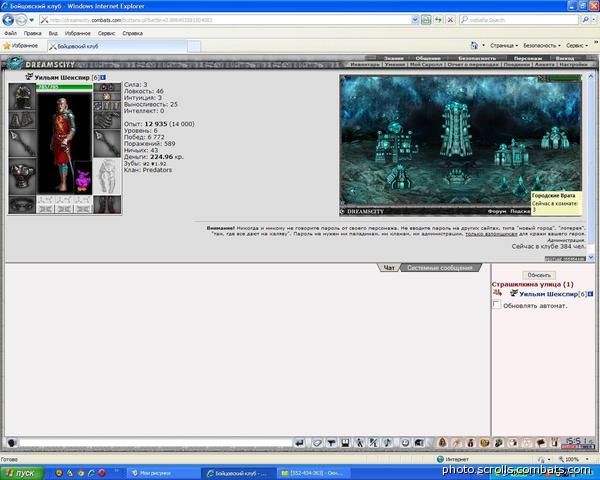Open the chest armor equipment slot

pyautogui.click(x=23, y=176)
